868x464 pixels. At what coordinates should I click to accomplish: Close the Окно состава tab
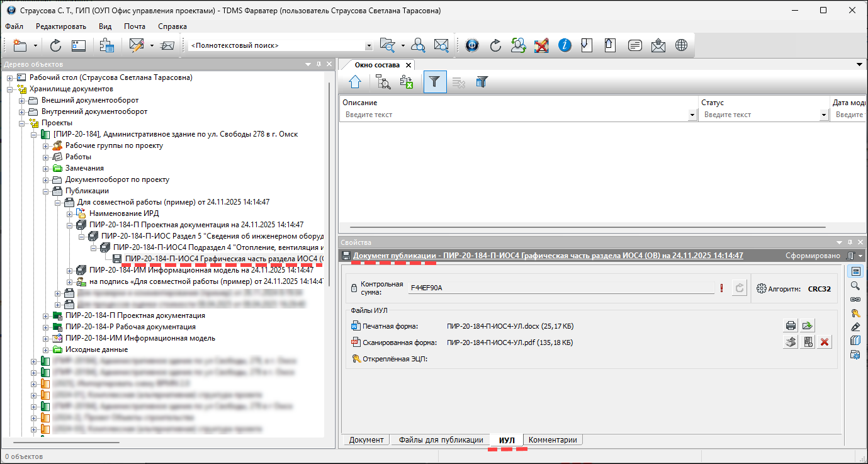click(x=408, y=65)
